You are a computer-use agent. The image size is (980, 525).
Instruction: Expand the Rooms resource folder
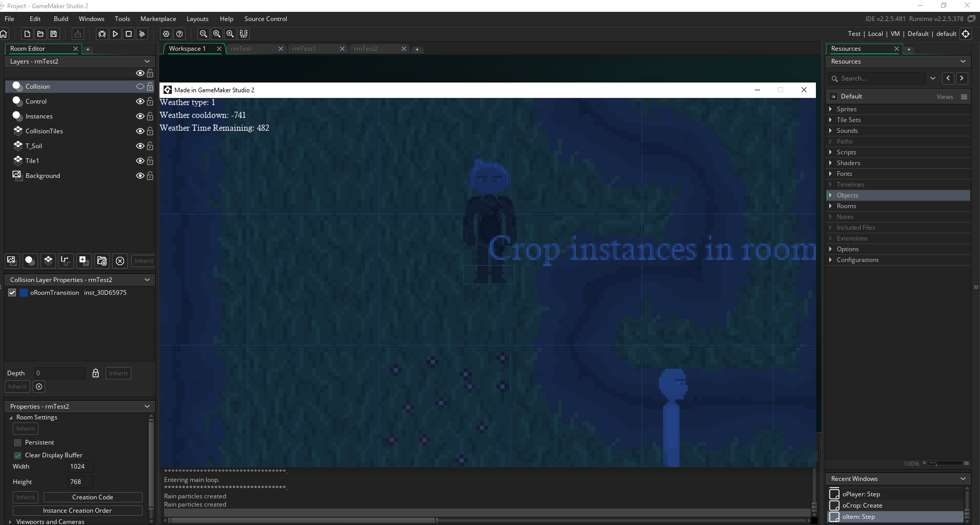(x=830, y=206)
